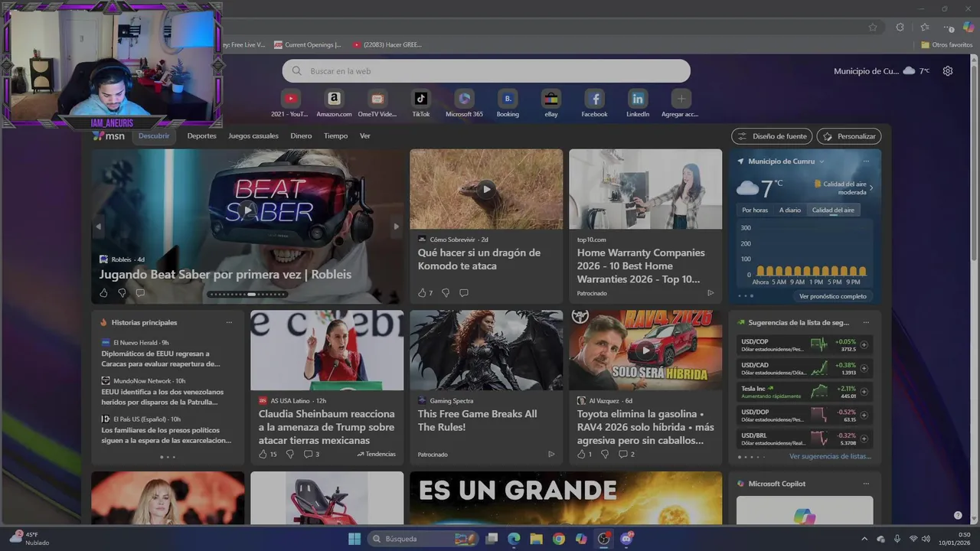Select the A diario weather tab
The width and height of the screenshot is (980, 551).
point(790,210)
